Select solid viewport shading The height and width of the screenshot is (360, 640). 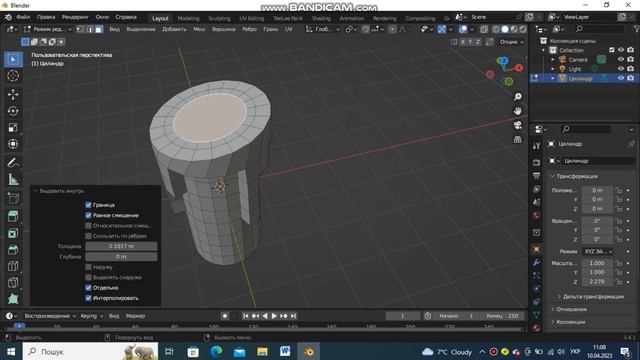click(x=505, y=29)
